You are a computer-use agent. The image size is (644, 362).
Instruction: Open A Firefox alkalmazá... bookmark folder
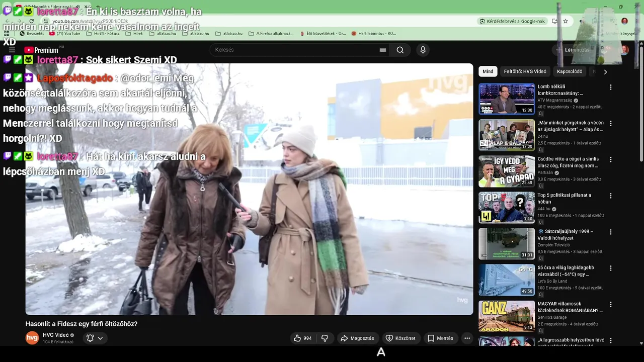(x=271, y=34)
